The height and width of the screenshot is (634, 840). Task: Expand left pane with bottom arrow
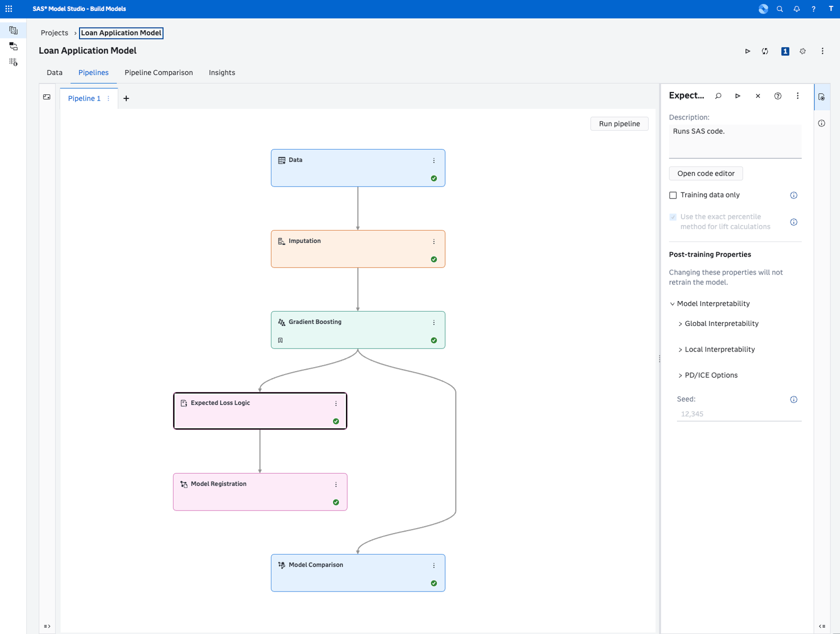click(47, 626)
